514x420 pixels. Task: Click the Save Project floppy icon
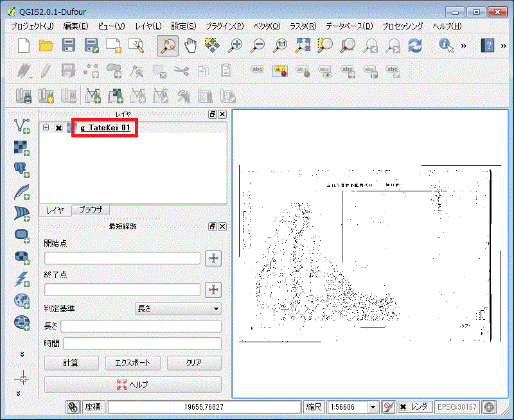(x=69, y=46)
